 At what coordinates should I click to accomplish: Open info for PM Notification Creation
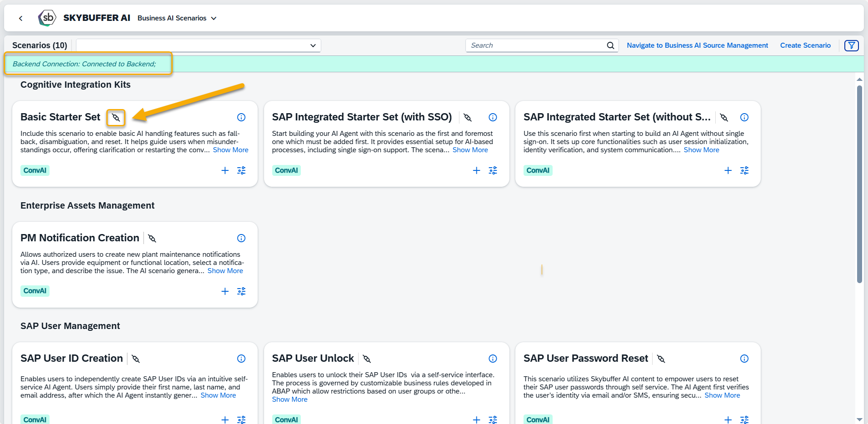pyautogui.click(x=241, y=238)
